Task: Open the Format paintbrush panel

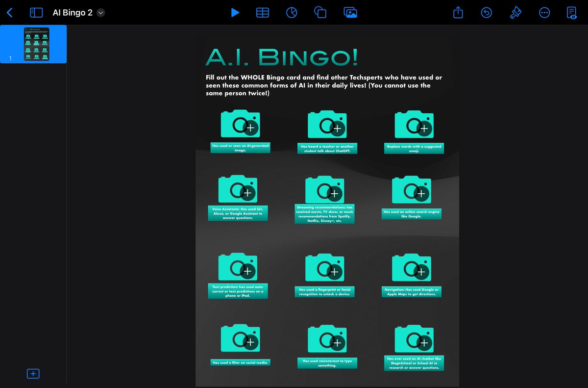Action: click(515, 13)
